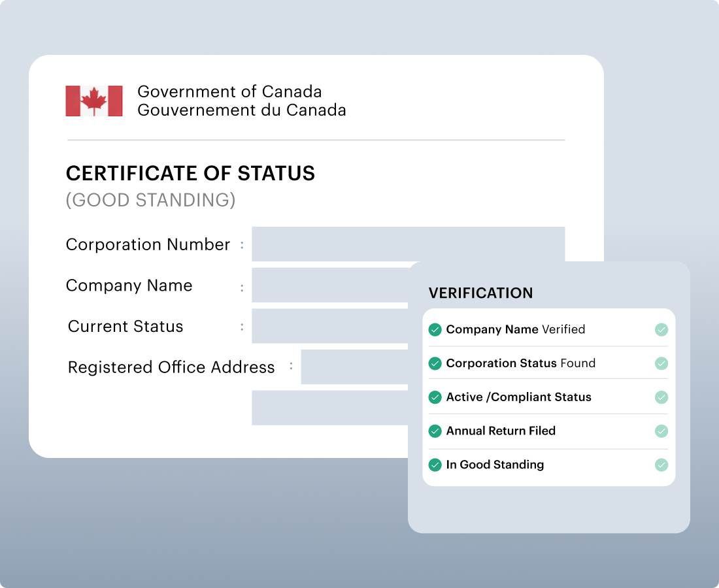The width and height of the screenshot is (719, 588).
Task: Click green check beside Active /Compliant Status
Action: pos(435,397)
